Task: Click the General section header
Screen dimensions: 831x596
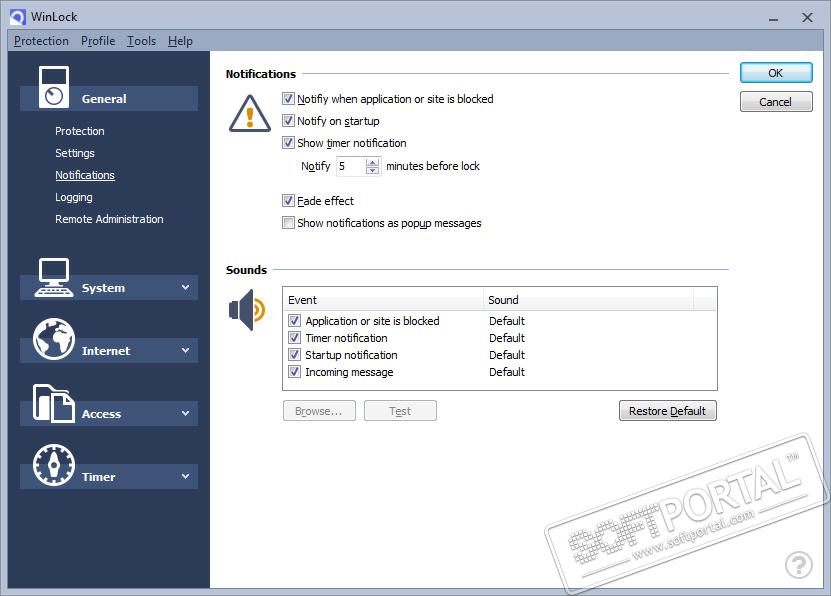Action: 109,99
